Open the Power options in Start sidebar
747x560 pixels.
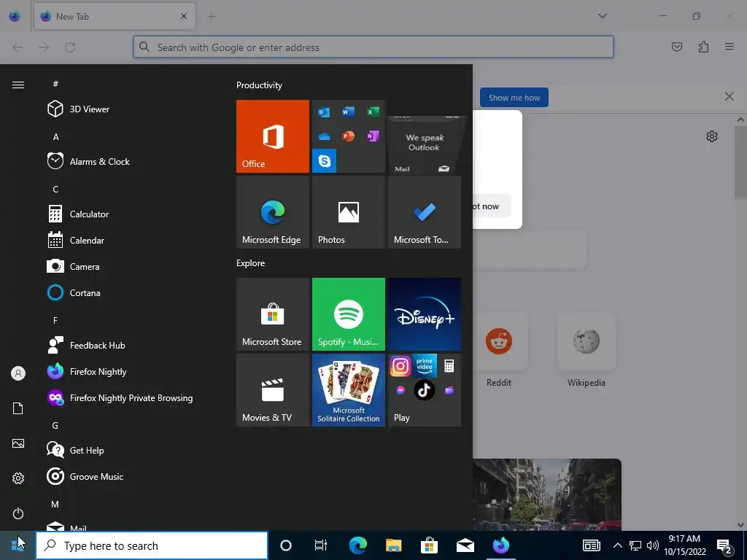click(18, 513)
